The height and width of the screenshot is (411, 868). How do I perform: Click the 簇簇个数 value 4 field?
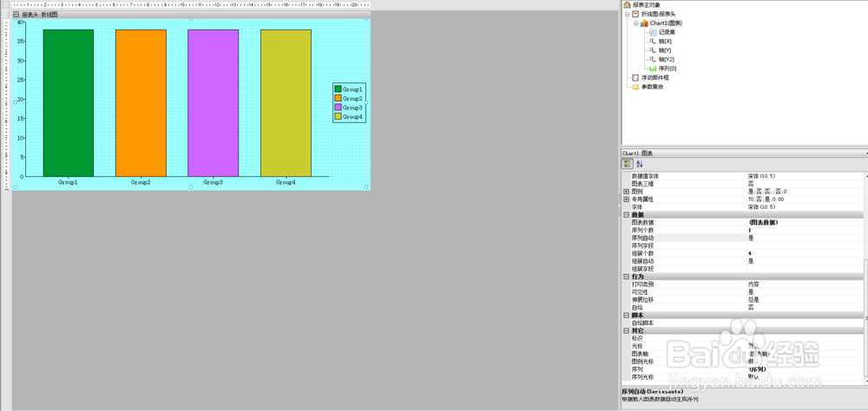click(x=805, y=253)
